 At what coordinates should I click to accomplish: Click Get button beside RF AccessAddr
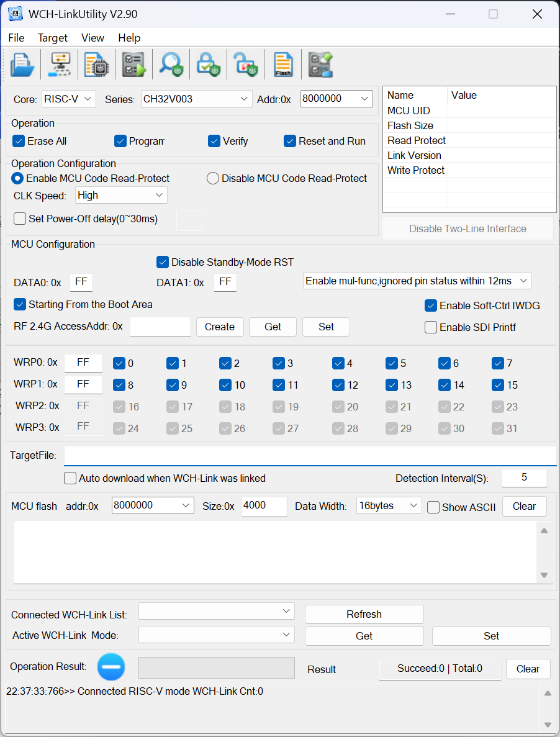[x=273, y=327]
